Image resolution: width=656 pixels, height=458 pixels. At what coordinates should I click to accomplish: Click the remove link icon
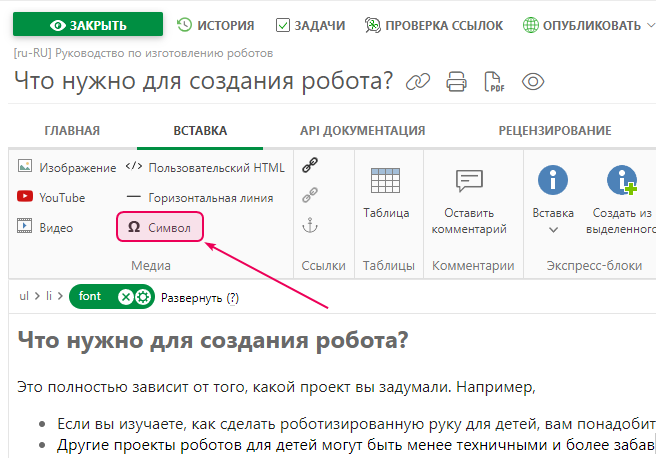pos(310,195)
